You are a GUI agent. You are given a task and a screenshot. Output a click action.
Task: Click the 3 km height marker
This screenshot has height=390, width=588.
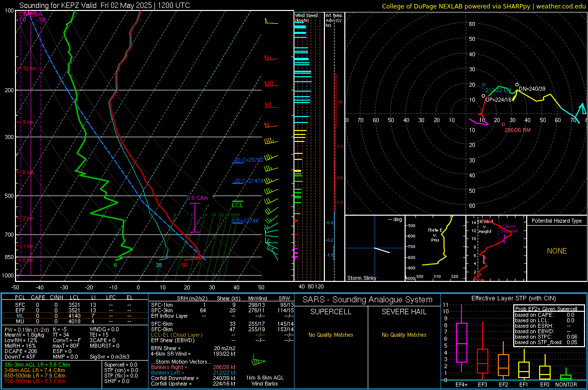(28, 218)
